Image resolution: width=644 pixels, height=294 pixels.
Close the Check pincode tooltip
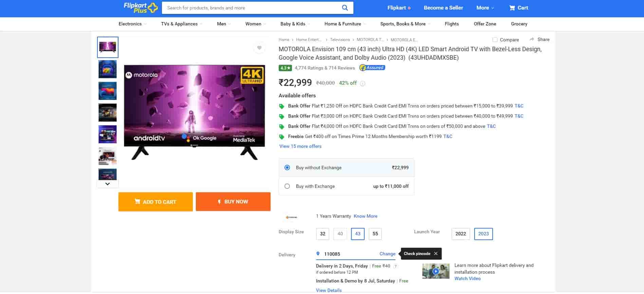point(436,254)
